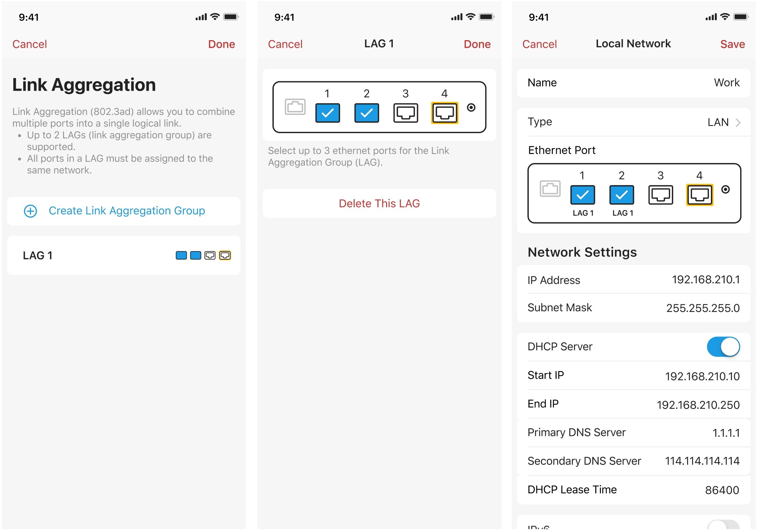Edit the End IP 192.168.210.250 field

click(x=634, y=404)
